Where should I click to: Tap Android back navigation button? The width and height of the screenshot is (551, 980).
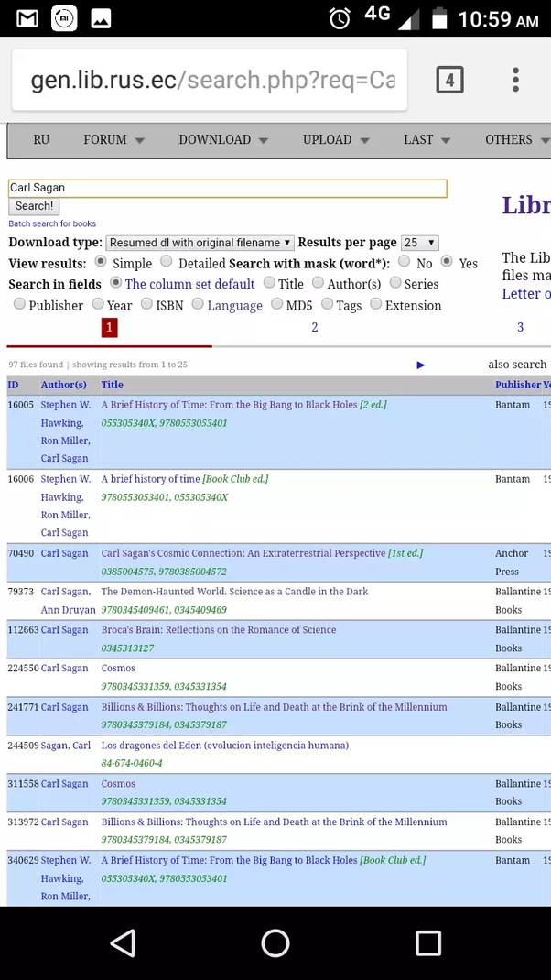pos(123,943)
